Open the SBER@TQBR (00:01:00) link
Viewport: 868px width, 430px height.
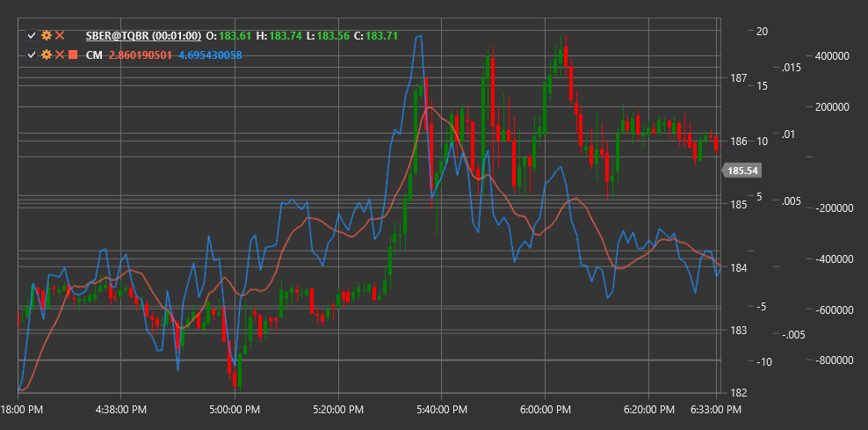[143, 36]
